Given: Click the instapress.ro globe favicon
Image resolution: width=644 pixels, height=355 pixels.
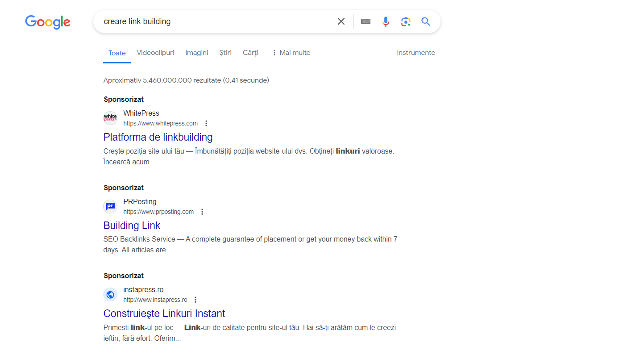Looking at the screenshot, I should point(110,295).
